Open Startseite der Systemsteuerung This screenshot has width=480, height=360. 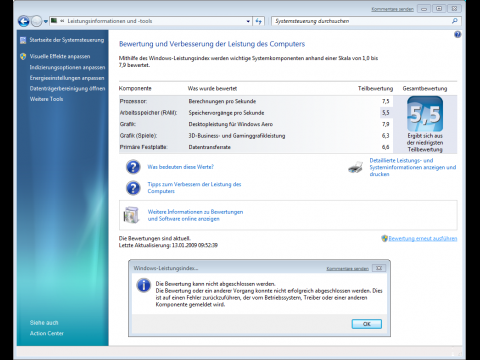[x=67, y=40]
